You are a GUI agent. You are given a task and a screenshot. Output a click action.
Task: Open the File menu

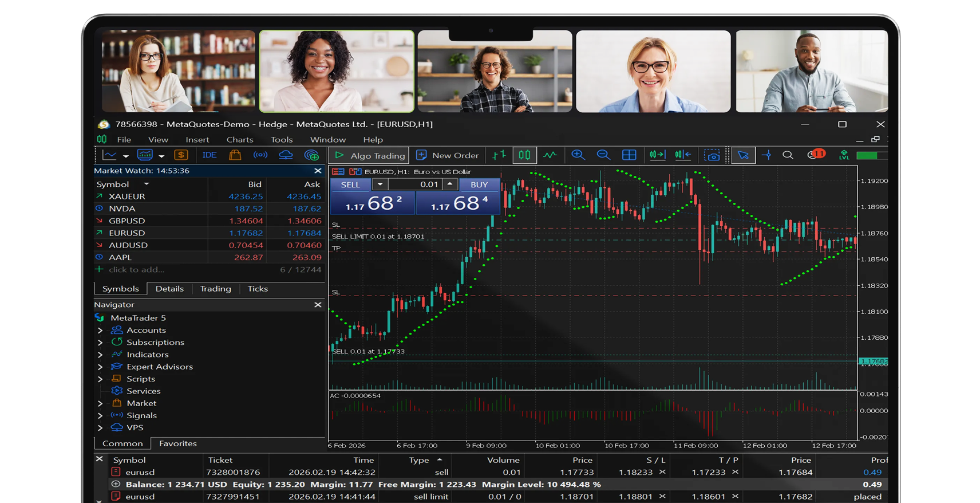tap(124, 140)
